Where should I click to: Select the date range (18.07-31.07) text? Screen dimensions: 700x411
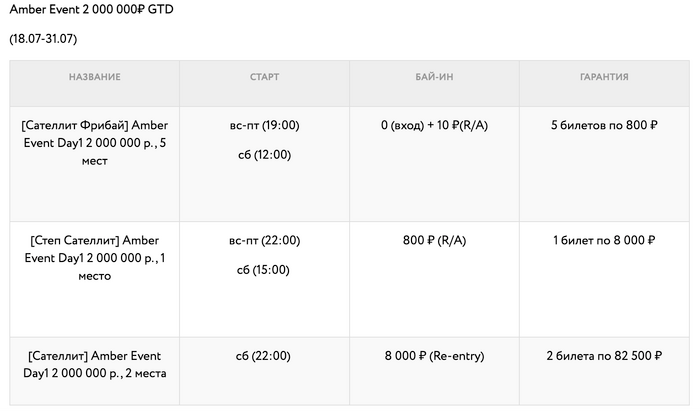click(43, 39)
